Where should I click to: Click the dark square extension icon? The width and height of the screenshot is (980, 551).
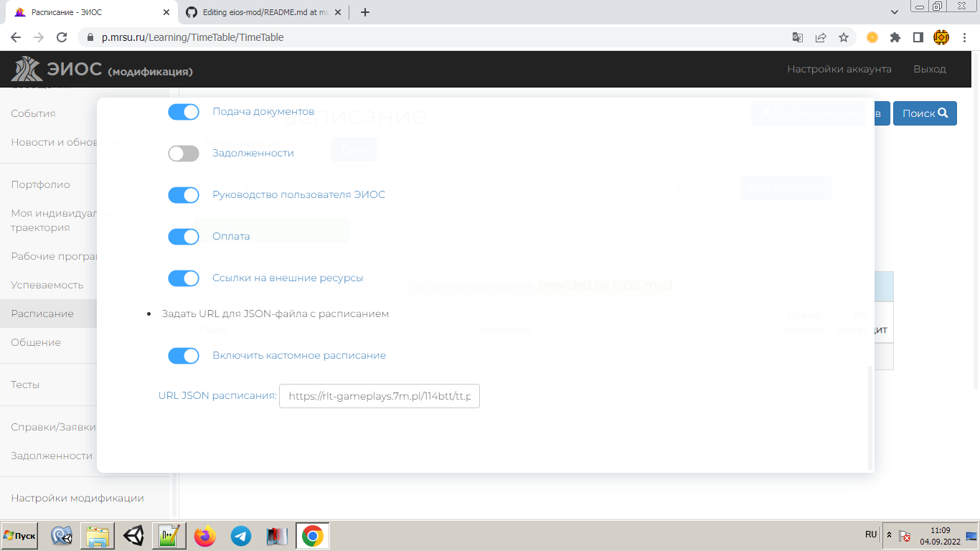point(920,37)
